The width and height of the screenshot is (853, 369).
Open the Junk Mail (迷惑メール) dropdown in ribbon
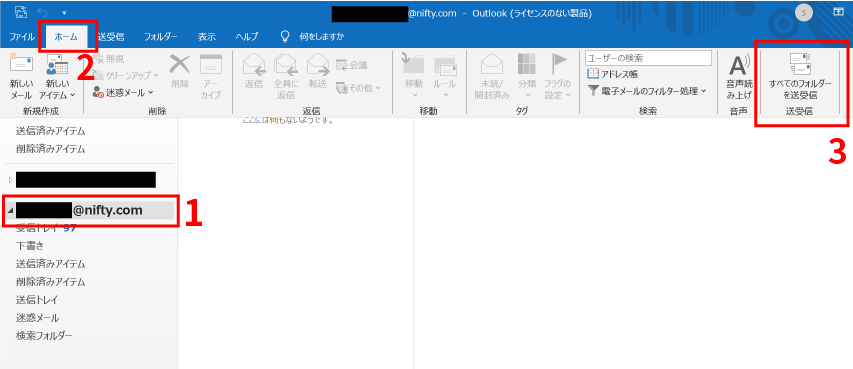[x=122, y=93]
